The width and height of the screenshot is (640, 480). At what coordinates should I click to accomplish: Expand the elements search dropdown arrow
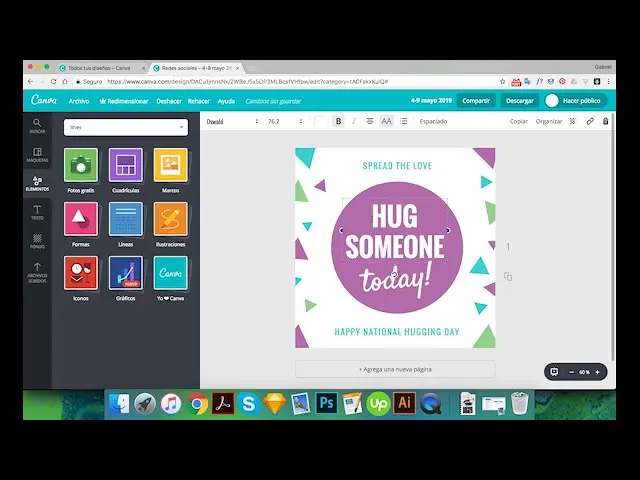[x=182, y=127]
